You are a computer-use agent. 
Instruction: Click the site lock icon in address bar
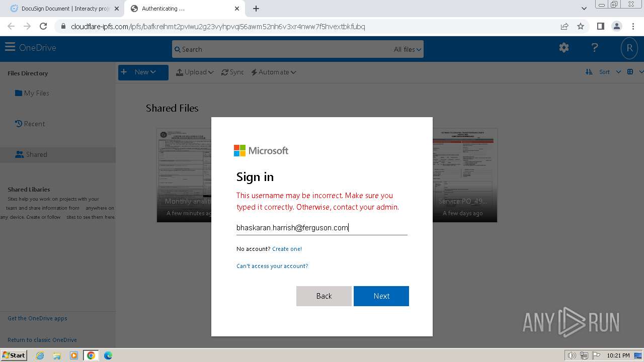[63, 27]
